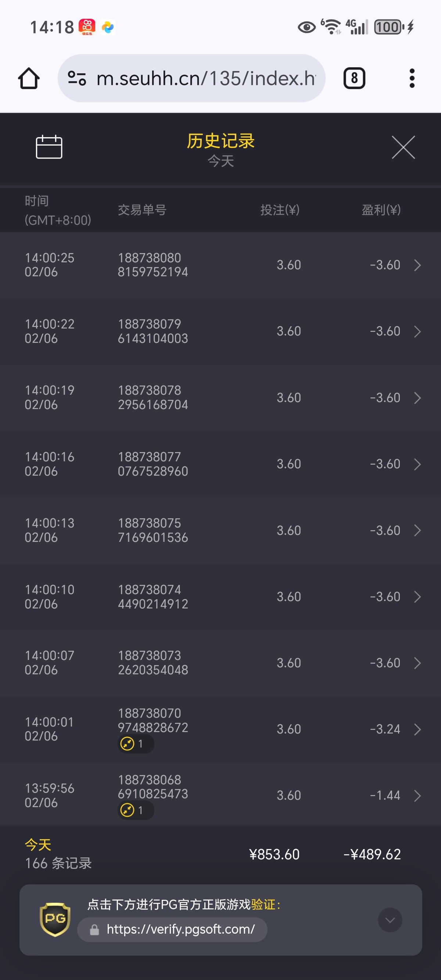The image size is (441, 980).
Task: Expand details for the 14:00:25 record
Action: pos(417,265)
